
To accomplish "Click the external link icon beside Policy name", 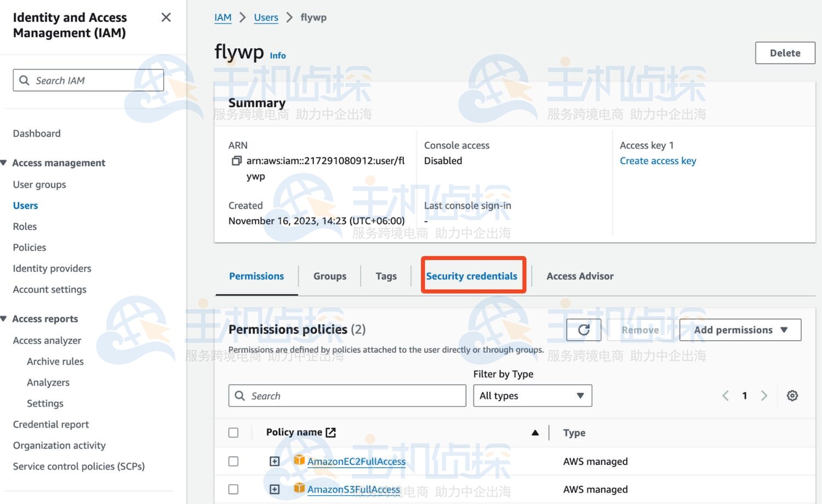I will point(330,432).
